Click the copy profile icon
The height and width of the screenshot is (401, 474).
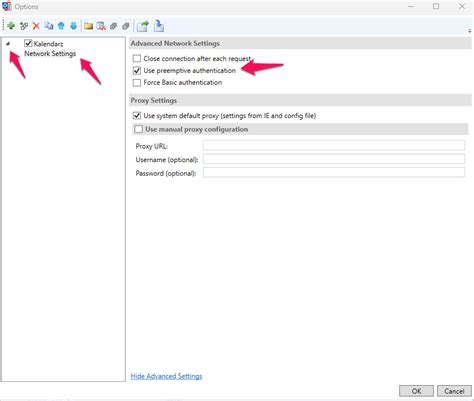coord(49,26)
